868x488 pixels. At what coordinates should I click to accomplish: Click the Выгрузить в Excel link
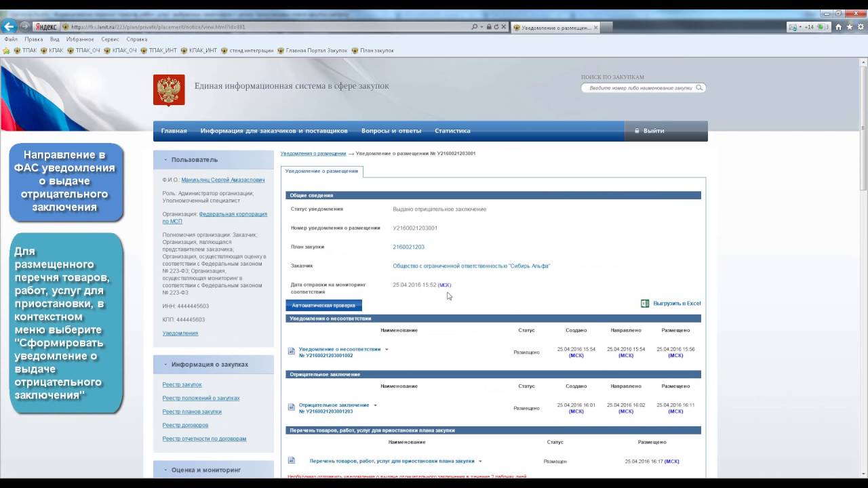click(x=677, y=304)
